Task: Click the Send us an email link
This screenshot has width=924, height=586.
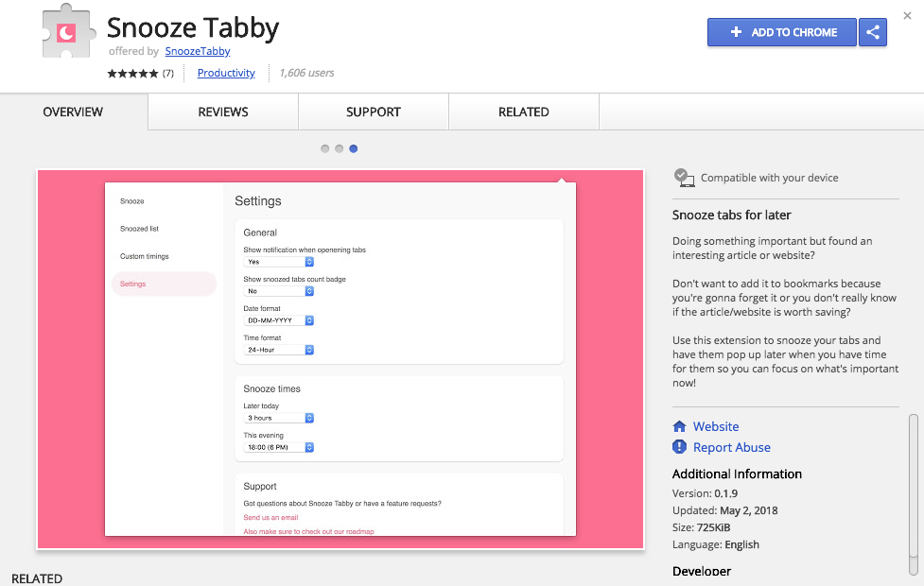Action: pyautogui.click(x=271, y=518)
